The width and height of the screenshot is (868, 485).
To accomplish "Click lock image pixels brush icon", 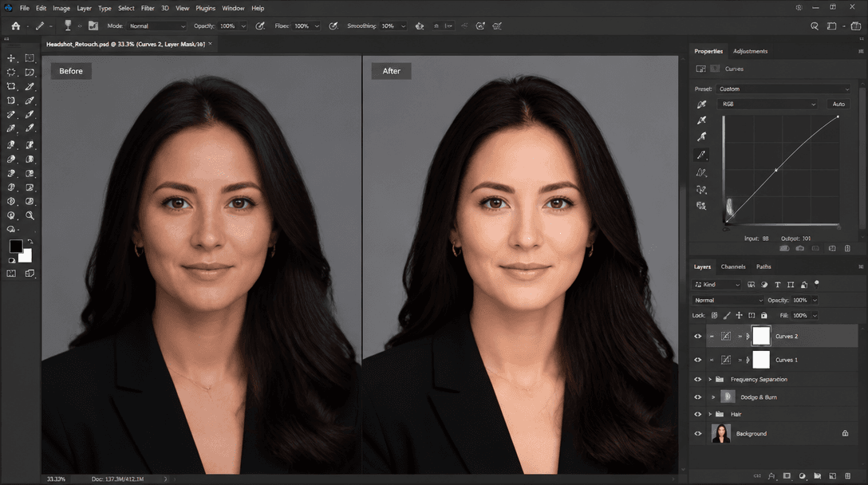I will point(727,316).
